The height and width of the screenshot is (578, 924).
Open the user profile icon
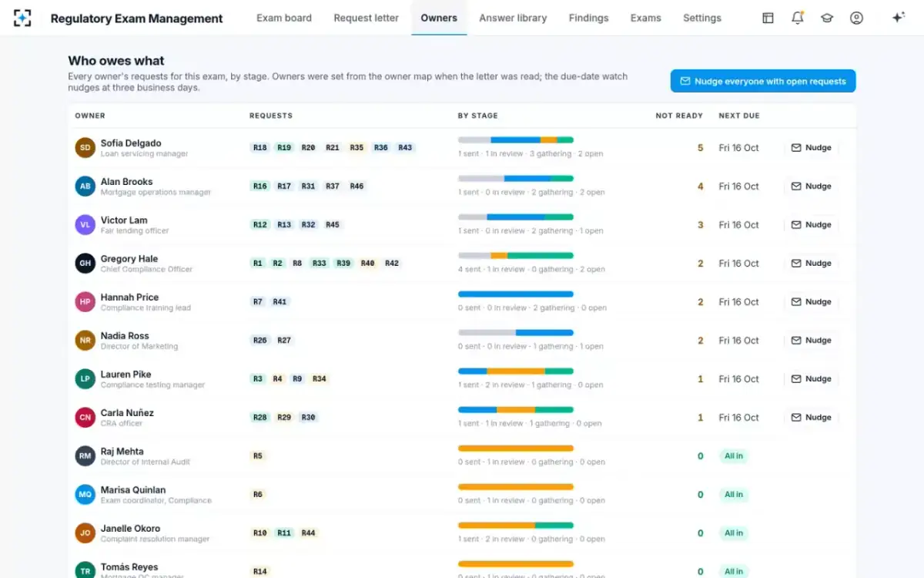856,18
